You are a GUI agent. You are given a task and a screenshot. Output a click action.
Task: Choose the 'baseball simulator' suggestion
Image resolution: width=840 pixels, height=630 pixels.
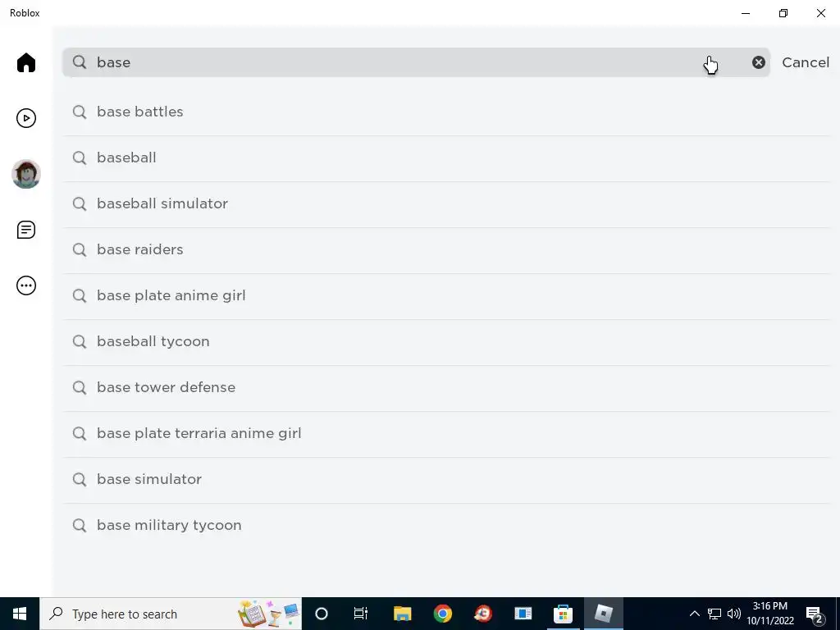tap(446, 204)
